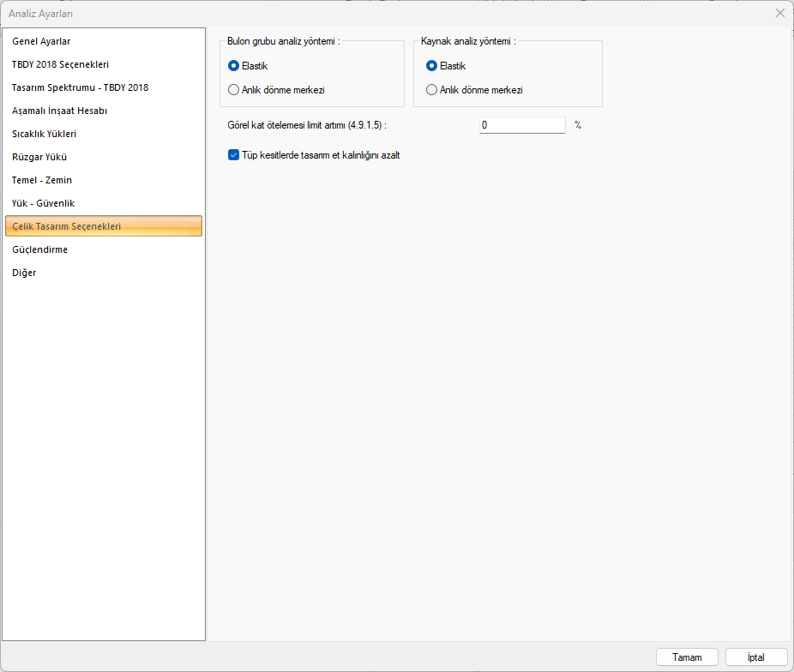
Task: Go to Tasarım Spektrumu - TBDY 2018
Action: tap(80, 87)
